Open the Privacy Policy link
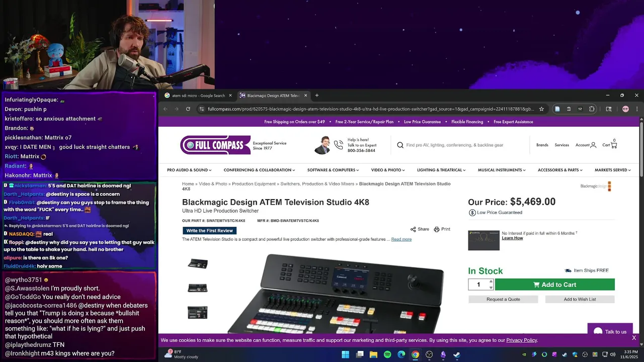The image size is (644, 362). (522, 340)
